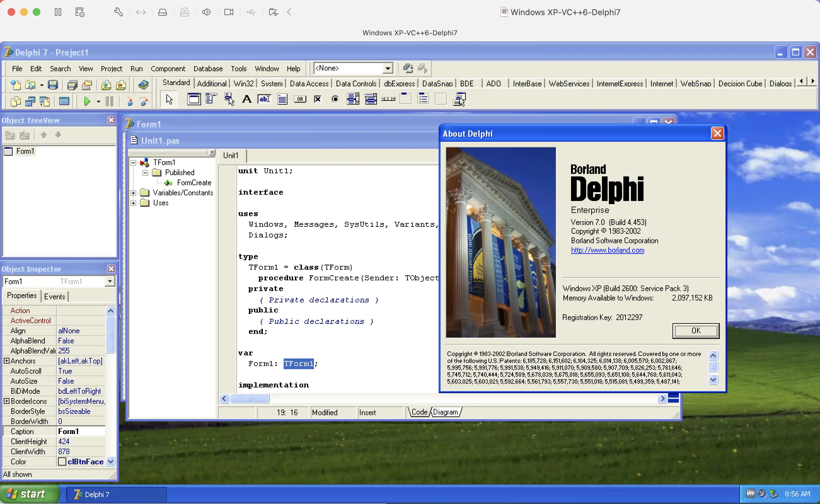This screenshot has width=820, height=504.
Task: Select the Button component (OK icon)
Action: 300,99
